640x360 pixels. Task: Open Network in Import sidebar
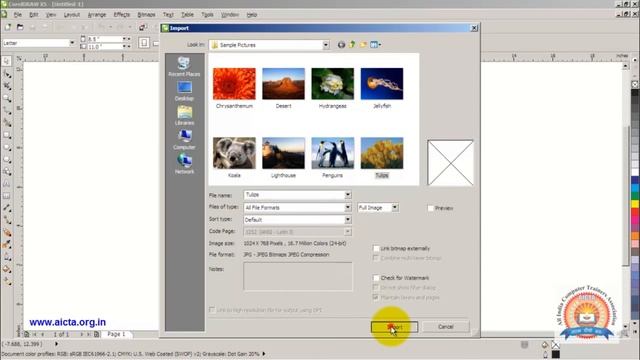tap(184, 164)
